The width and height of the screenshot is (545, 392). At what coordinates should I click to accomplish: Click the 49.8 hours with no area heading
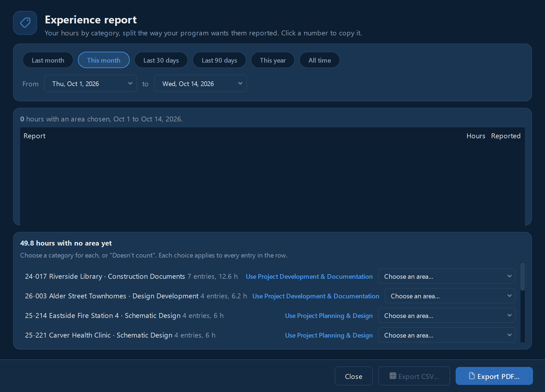pos(66,243)
